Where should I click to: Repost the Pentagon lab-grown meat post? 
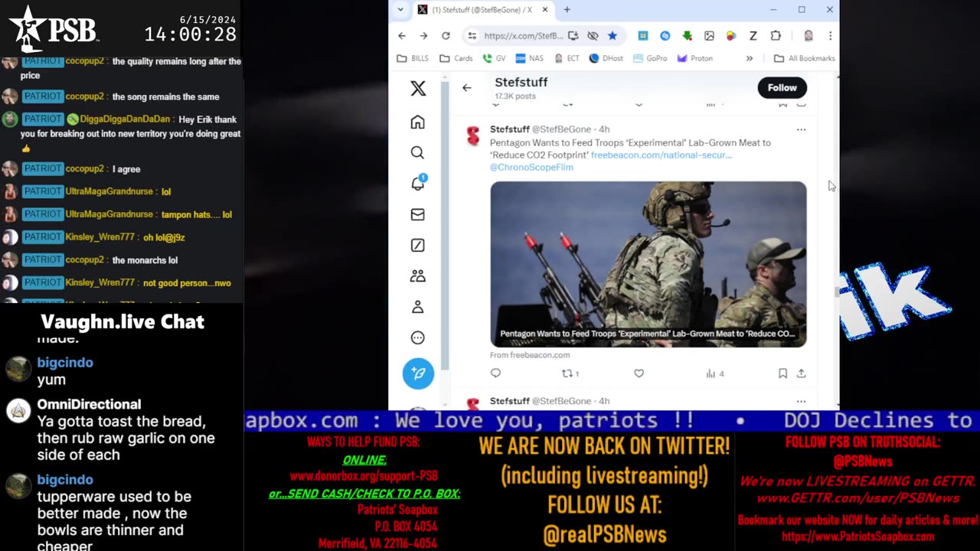570,373
